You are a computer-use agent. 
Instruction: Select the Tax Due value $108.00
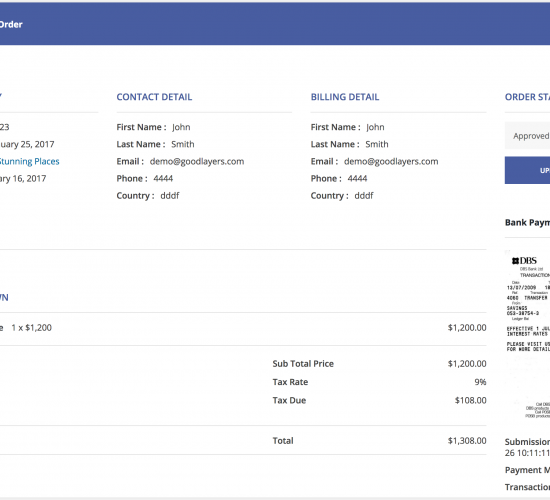coord(470,400)
